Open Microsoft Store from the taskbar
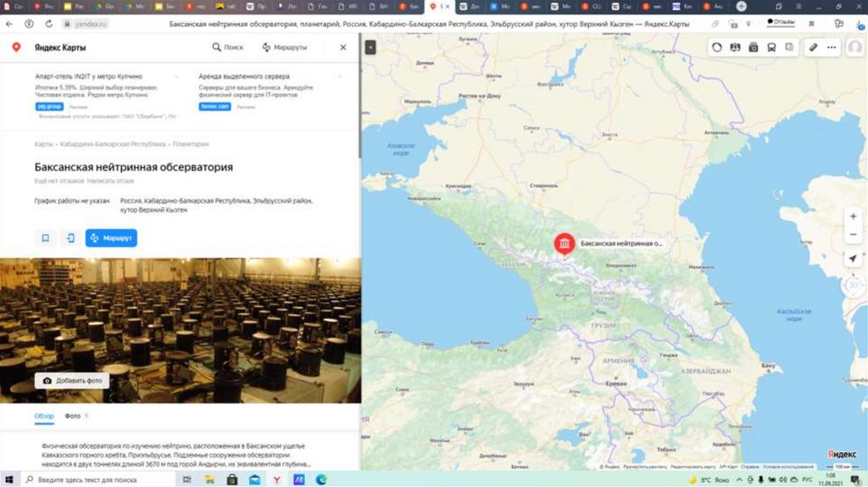The width and height of the screenshot is (868, 487). tap(232, 480)
